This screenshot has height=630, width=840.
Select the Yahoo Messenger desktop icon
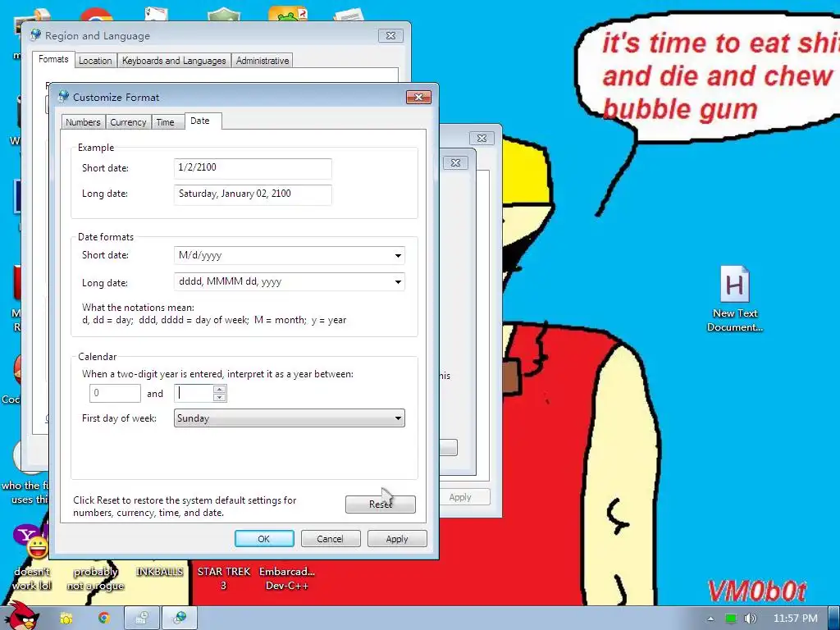pyautogui.click(x=31, y=541)
